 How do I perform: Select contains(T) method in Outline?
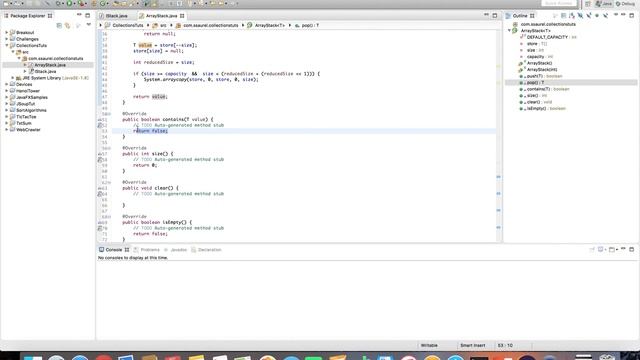coord(544,89)
